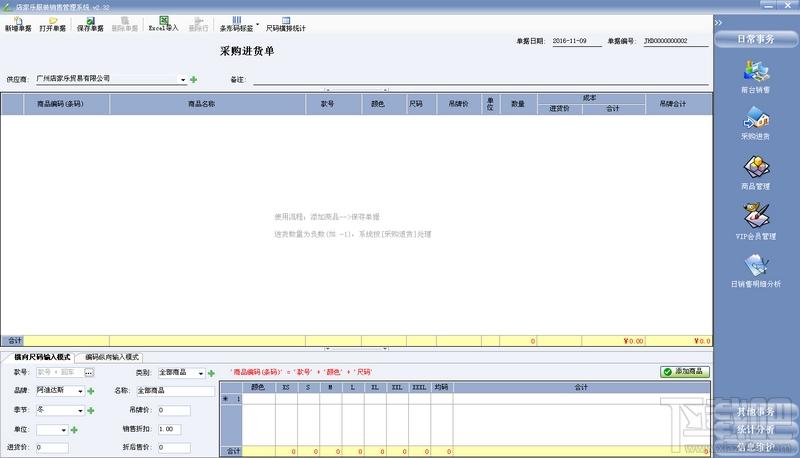Open the 信息维护 sidebar section
Image resolution: width=800 pixels, height=458 pixels.
pos(756,447)
